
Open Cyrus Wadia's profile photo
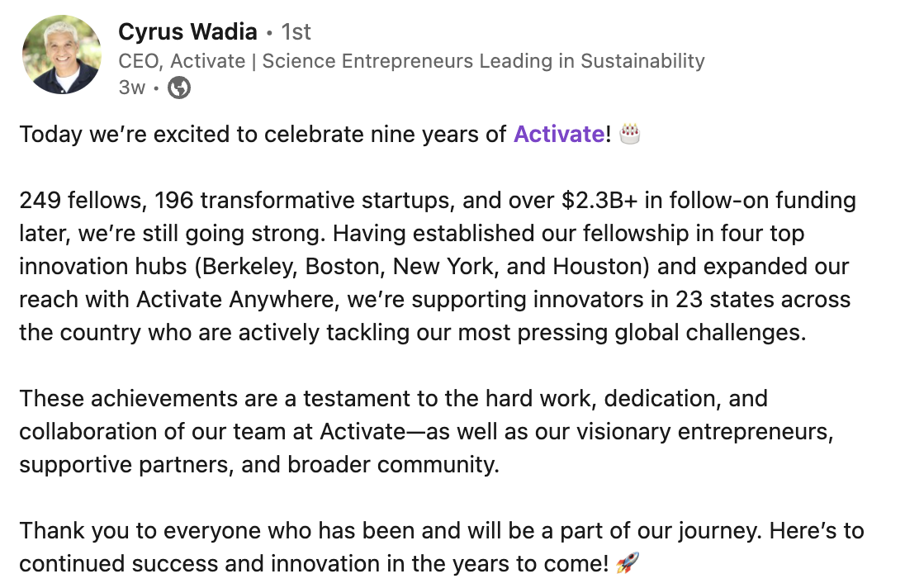(x=62, y=55)
